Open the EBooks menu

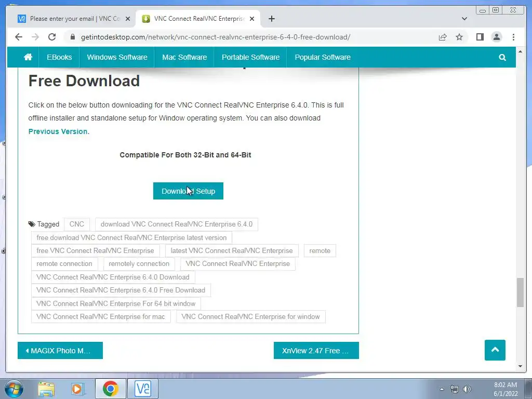pos(59,57)
